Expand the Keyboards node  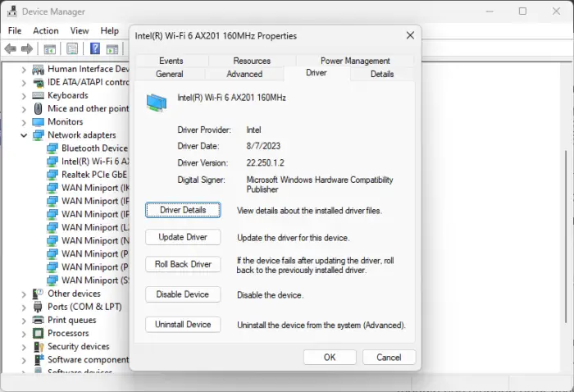[x=24, y=96]
